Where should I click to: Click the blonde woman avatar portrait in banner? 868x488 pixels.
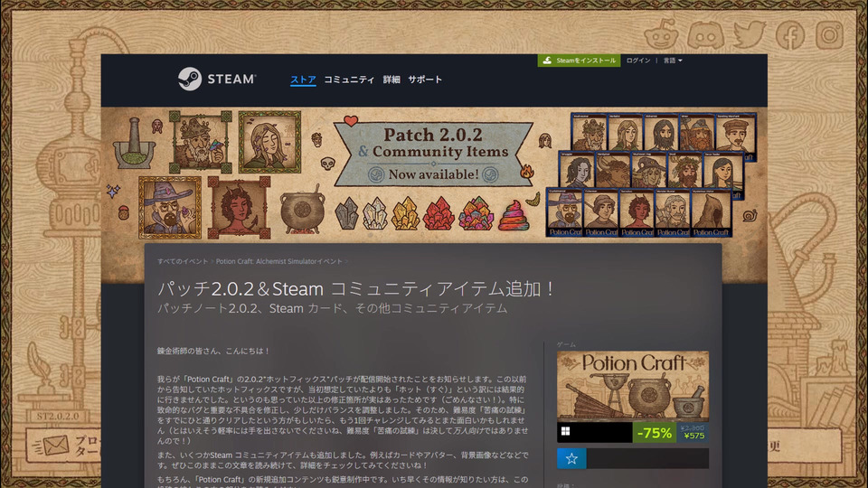point(269,142)
